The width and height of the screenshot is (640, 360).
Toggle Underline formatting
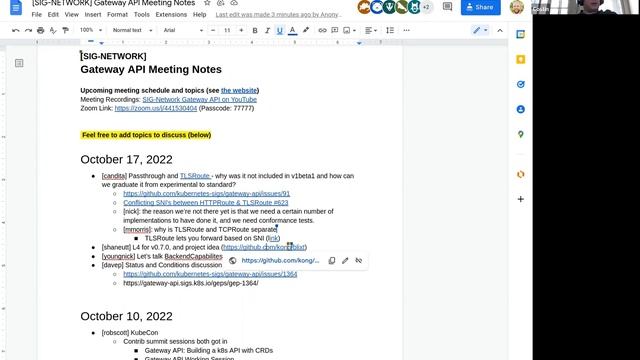pyautogui.click(x=280, y=30)
